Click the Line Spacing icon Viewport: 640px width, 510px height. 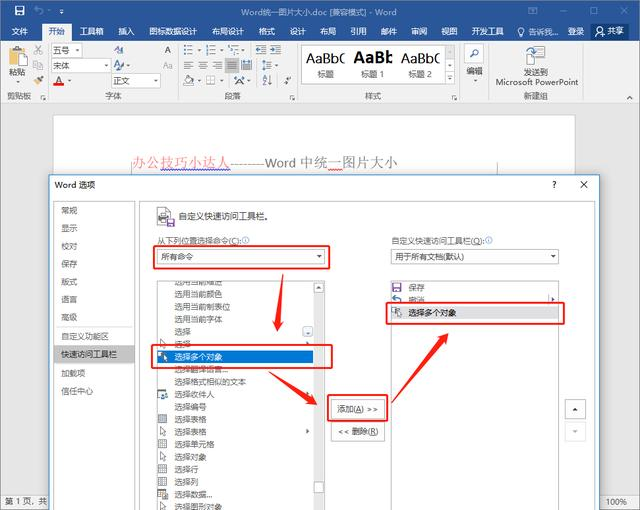click(x=267, y=65)
